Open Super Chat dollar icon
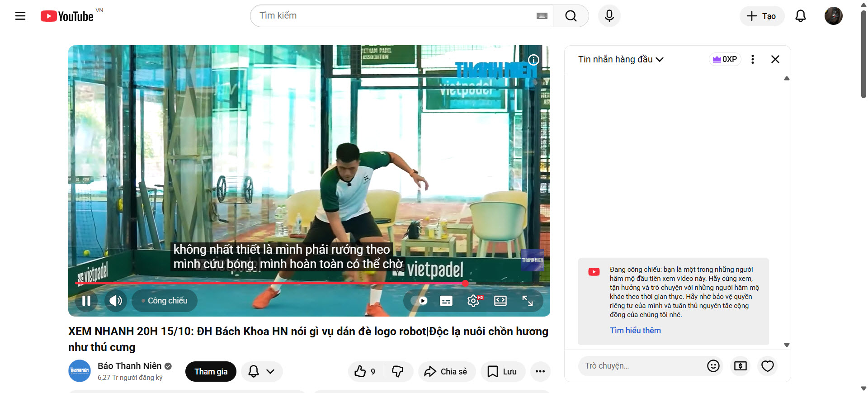This screenshot has width=868, height=393. coord(740,366)
